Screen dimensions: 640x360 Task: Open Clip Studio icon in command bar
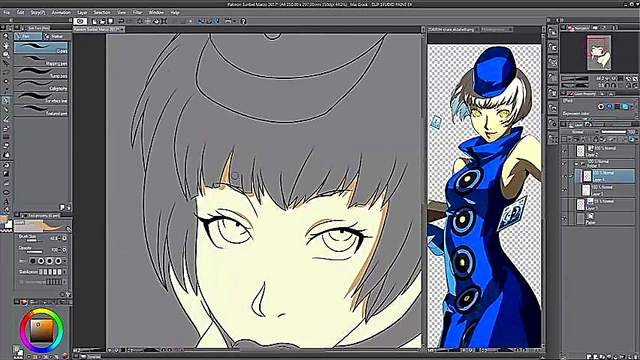pos(80,21)
